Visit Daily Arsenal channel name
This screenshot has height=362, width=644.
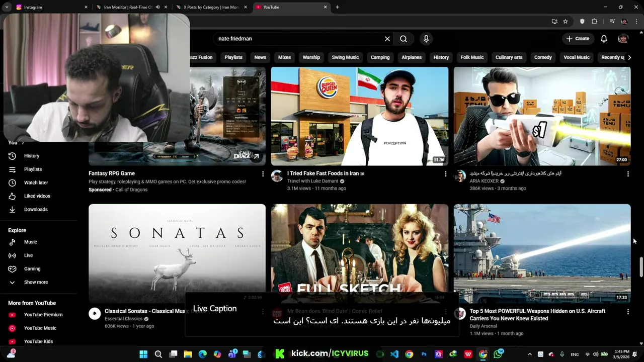pos(483,326)
